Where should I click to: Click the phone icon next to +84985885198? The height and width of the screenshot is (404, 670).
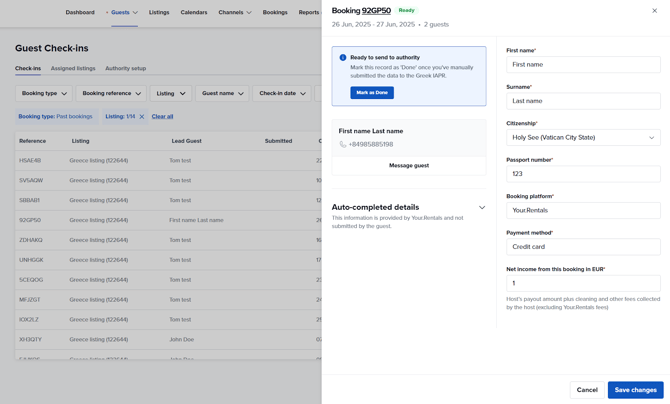tap(343, 144)
